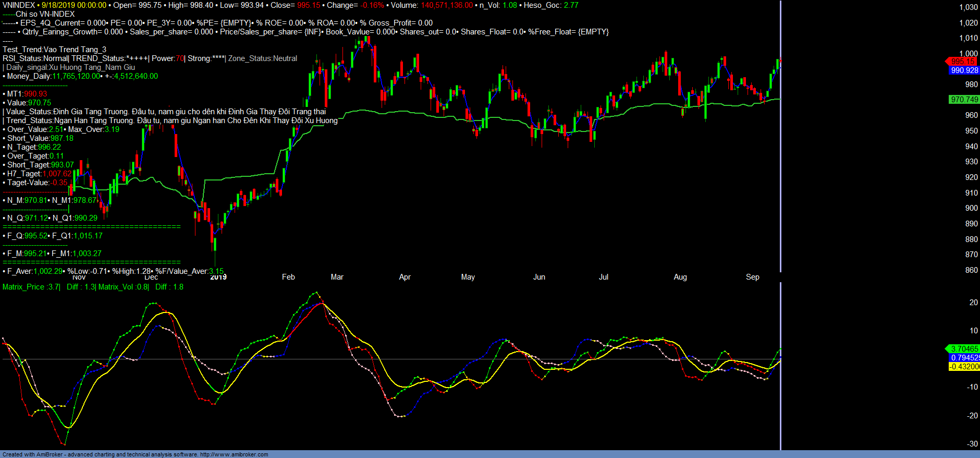980x458 pixels.
Task: Select the Mar label on time axis
Action: pos(337,277)
